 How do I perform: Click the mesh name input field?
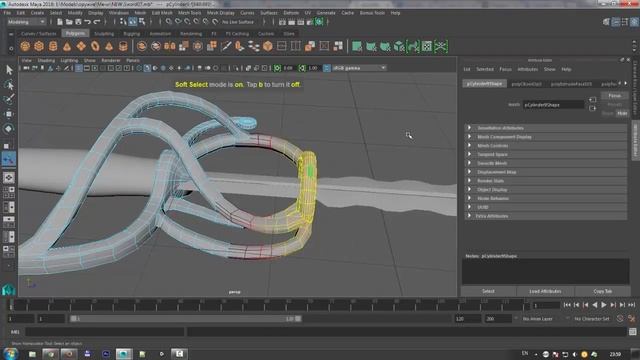[x=553, y=105]
